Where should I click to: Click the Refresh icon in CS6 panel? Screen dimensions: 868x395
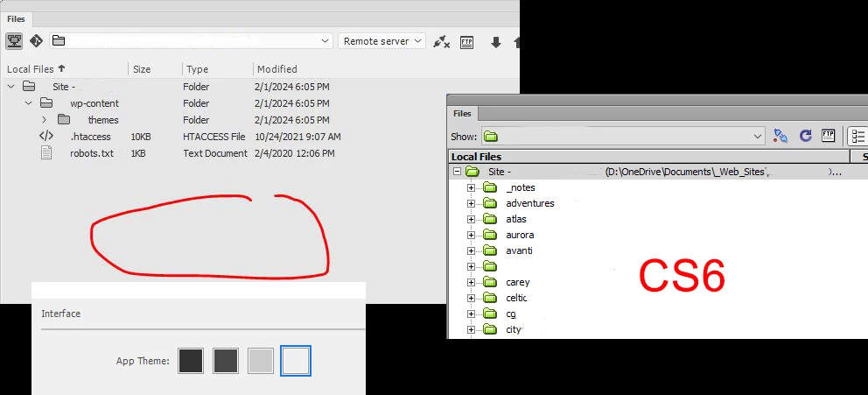(x=806, y=136)
